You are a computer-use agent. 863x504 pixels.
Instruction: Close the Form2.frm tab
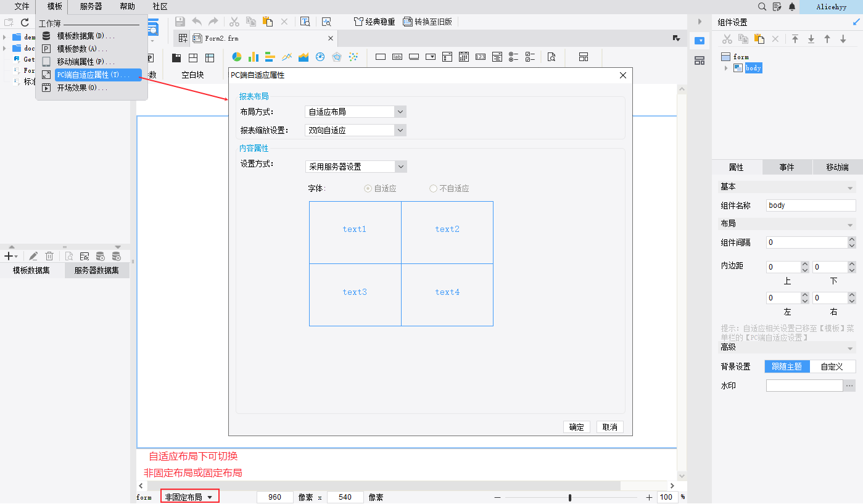331,38
